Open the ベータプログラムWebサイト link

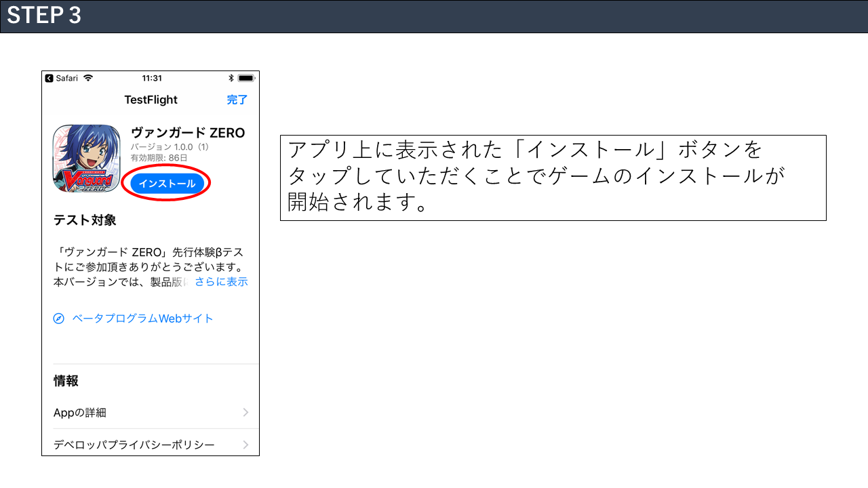click(142, 319)
